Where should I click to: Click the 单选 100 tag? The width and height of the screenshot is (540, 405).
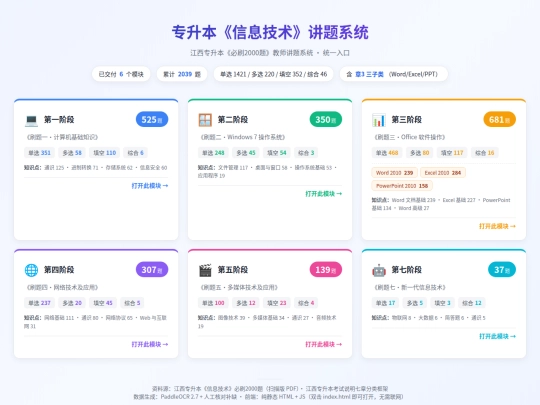(x=213, y=303)
